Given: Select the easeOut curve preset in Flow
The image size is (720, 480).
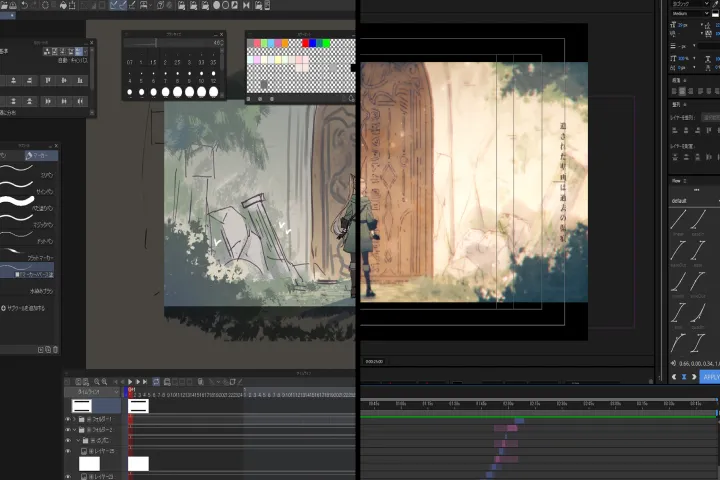Looking at the screenshot, I should coord(678,251).
